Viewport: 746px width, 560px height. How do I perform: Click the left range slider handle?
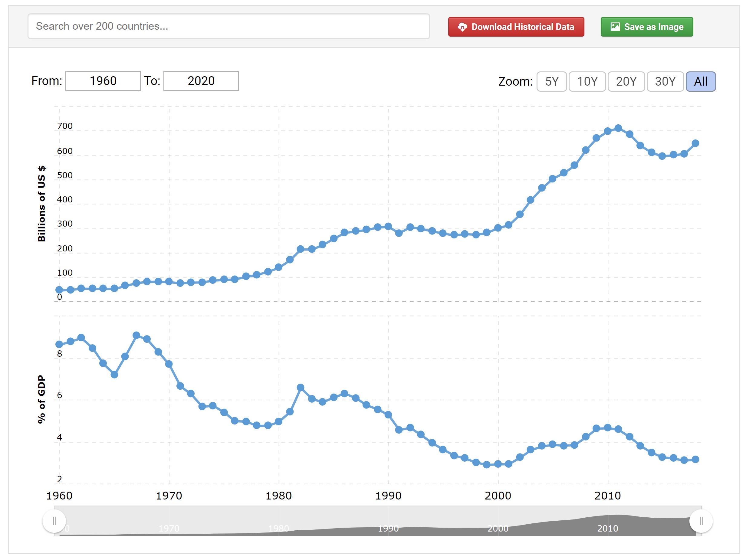54,521
